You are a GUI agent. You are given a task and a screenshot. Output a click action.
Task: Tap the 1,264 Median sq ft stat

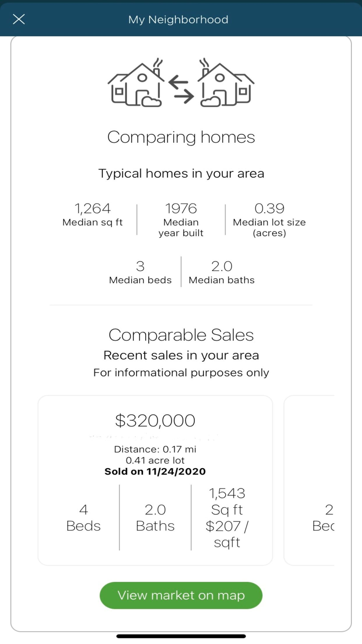coord(92,214)
